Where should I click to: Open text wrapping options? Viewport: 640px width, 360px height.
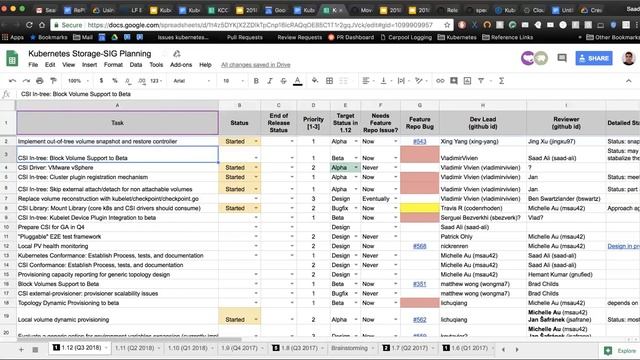pyautogui.click(x=403, y=81)
